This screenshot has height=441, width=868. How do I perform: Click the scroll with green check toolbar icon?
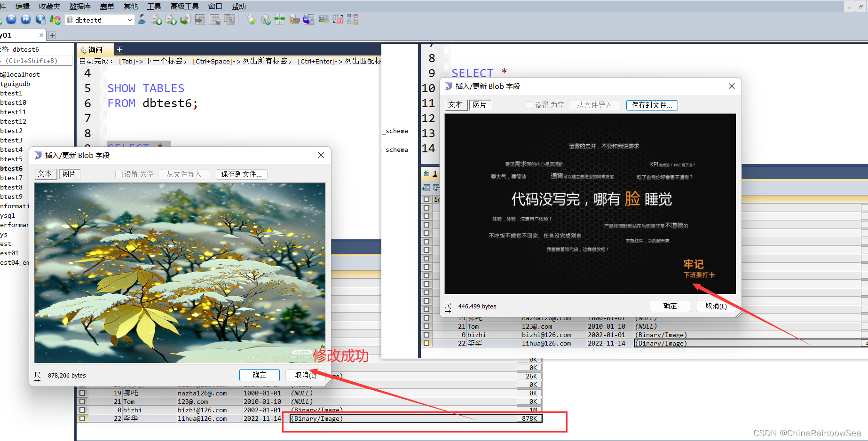coord(251,19)
